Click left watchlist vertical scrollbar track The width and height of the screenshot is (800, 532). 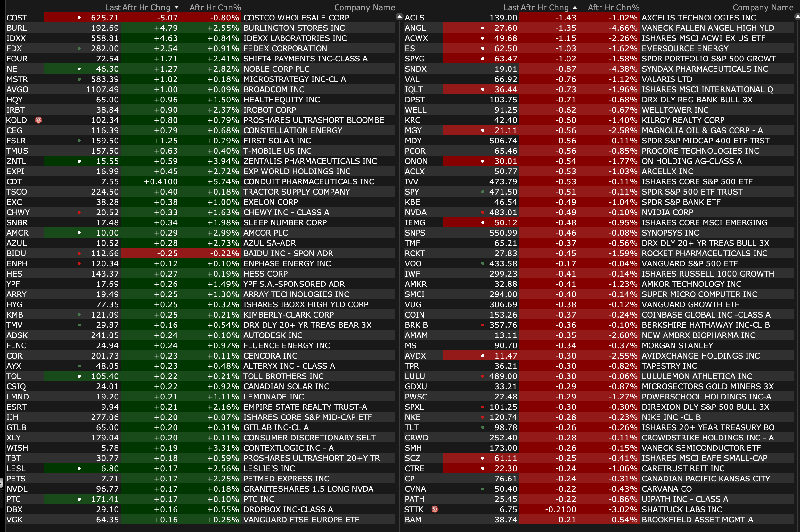(399, 271)
